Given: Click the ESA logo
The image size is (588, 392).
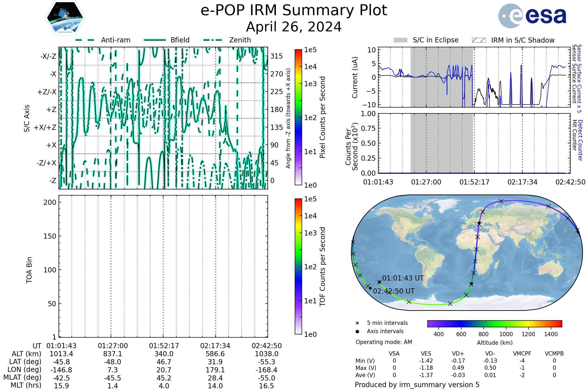Looking at the screenshot, I should (x=532, y=16).
